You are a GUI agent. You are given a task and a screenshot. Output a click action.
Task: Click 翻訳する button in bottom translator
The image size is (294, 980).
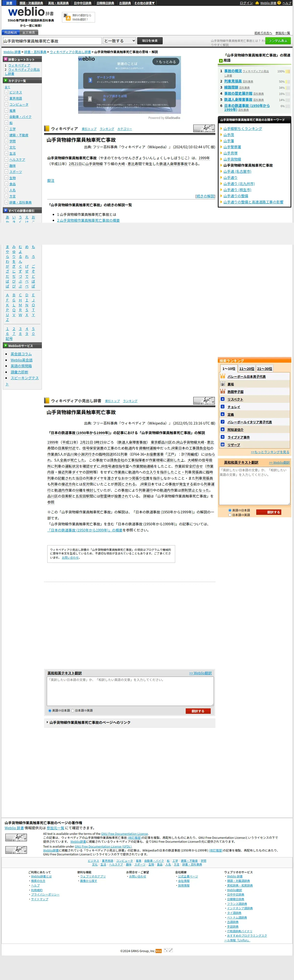[x=198, y=711]
